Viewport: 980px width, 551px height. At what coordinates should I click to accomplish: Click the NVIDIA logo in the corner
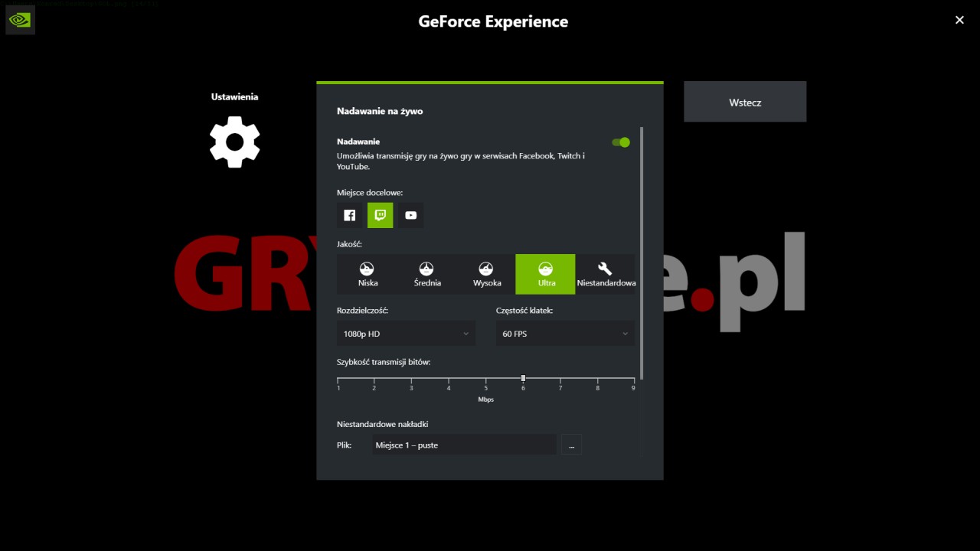pos(19,19)
